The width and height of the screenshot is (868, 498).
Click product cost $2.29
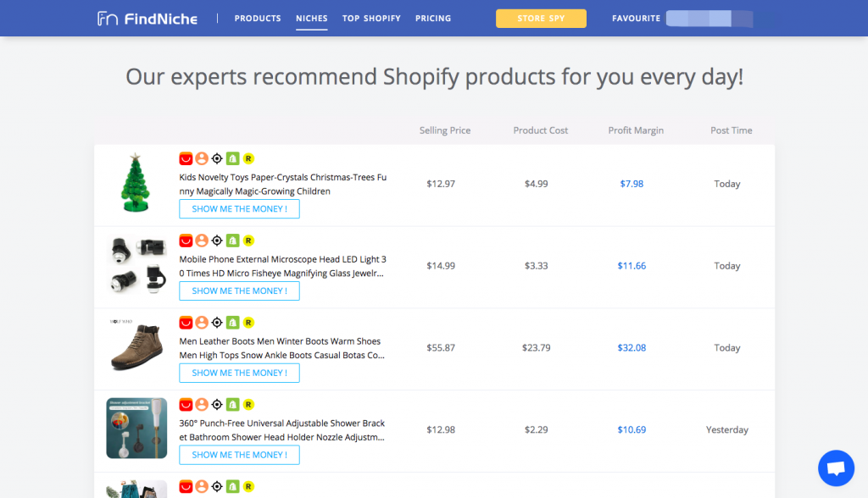[x=537, y=429]
